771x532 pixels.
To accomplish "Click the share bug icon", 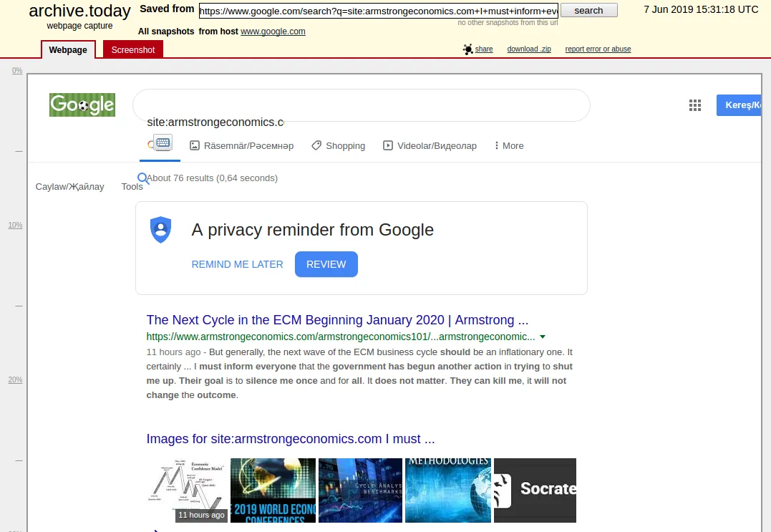I will pos(467,49).
